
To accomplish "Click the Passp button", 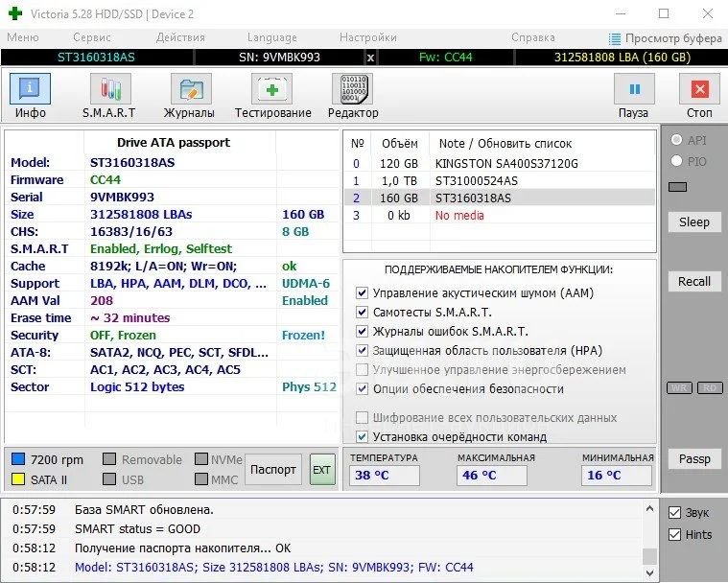I will click(694, 458).
